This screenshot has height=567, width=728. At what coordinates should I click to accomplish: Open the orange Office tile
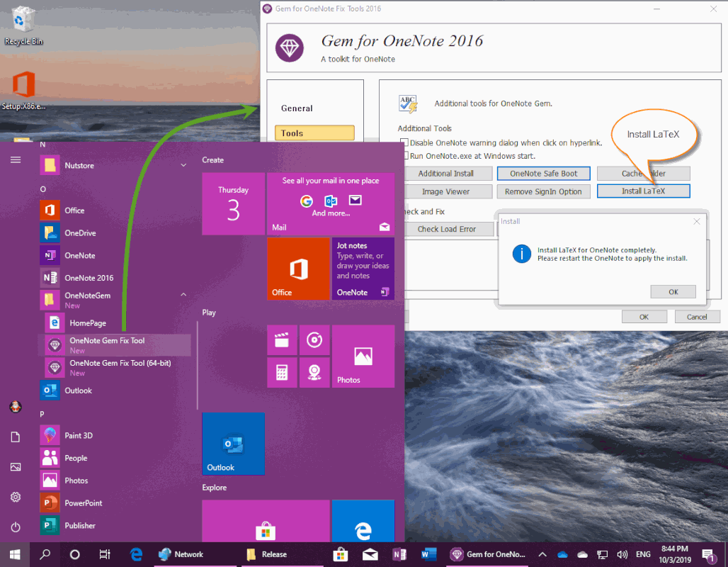[298, 269]
